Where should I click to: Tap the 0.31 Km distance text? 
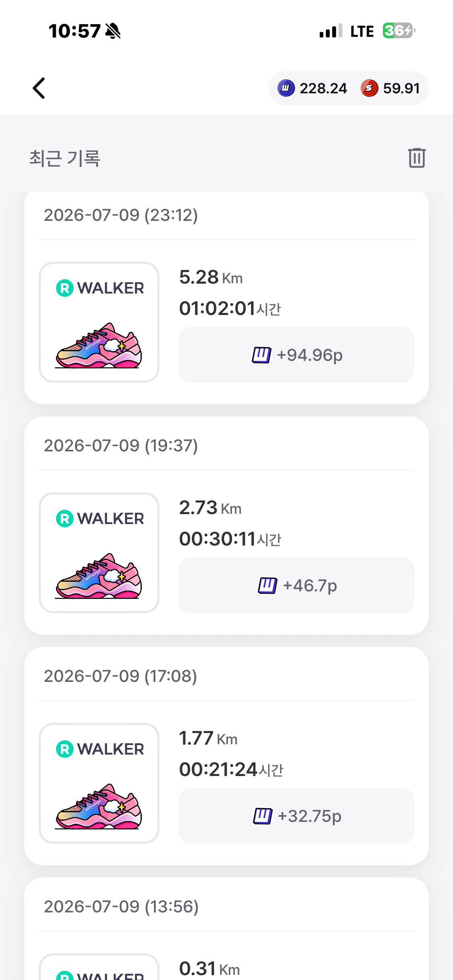point(209,968)
